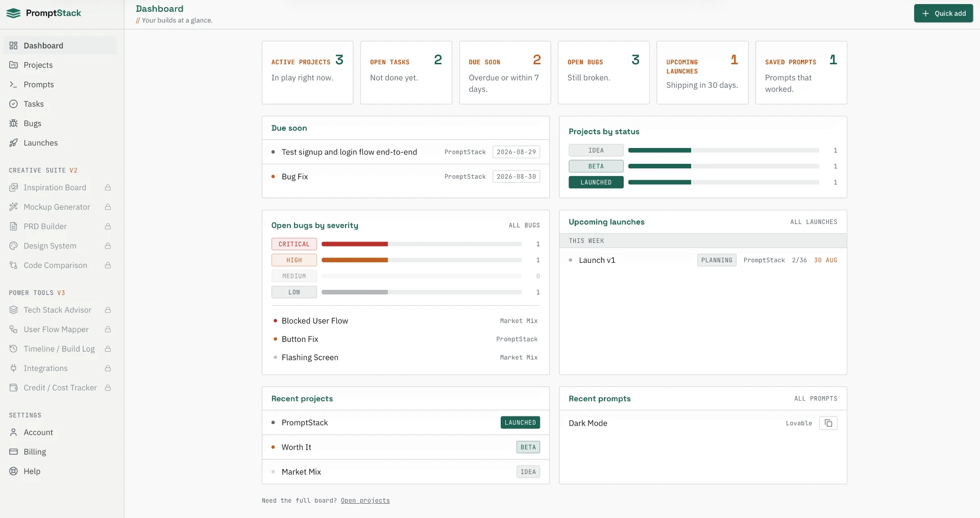Viewport: 980px width, 518px height.
Task: Click lock icon beside Mockup Generator
Action: click(108, 207)
